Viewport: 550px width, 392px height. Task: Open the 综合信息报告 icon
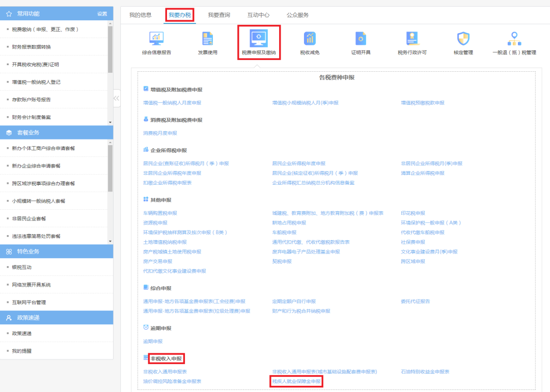click(x=156, y=39)
